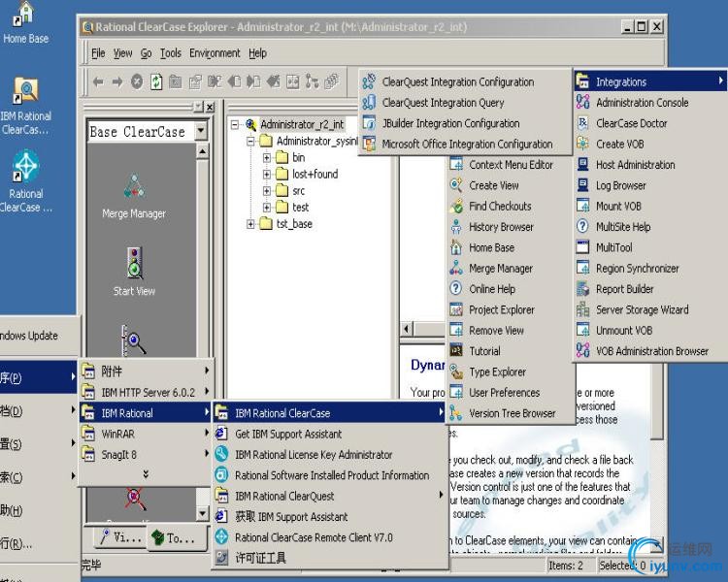Close the shortcut pane with X button
The width and height of the screenshot is (728, 582).
(210, 108)
